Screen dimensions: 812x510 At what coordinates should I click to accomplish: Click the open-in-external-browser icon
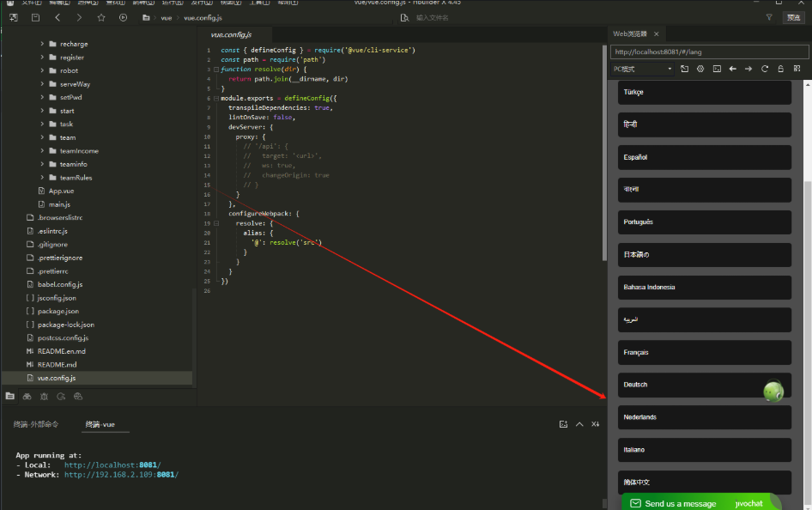point(685,69)
